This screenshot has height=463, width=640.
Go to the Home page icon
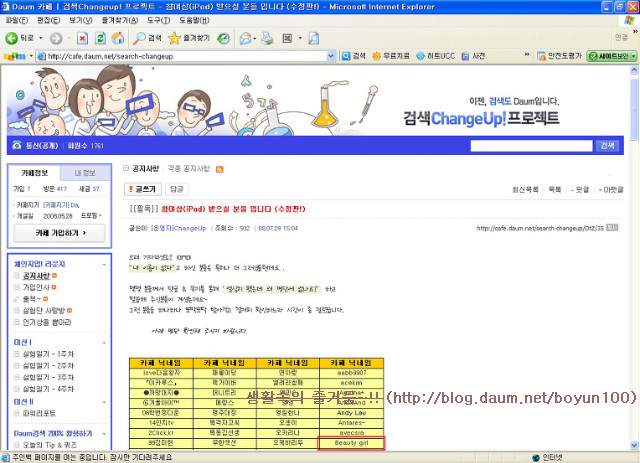pyautogui.click(x=118, y=38)
